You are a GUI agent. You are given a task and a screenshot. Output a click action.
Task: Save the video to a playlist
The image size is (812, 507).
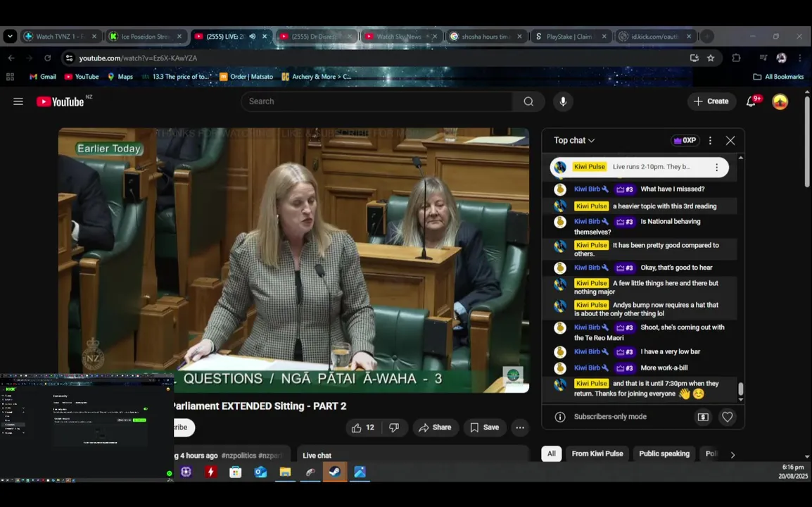click(485, 427)
